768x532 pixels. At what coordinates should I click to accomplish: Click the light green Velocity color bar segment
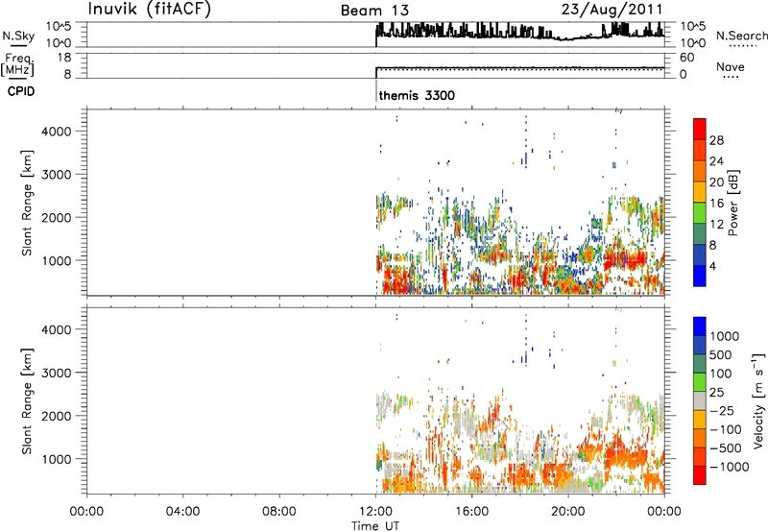pyautogui.click(x=700, y=382)
